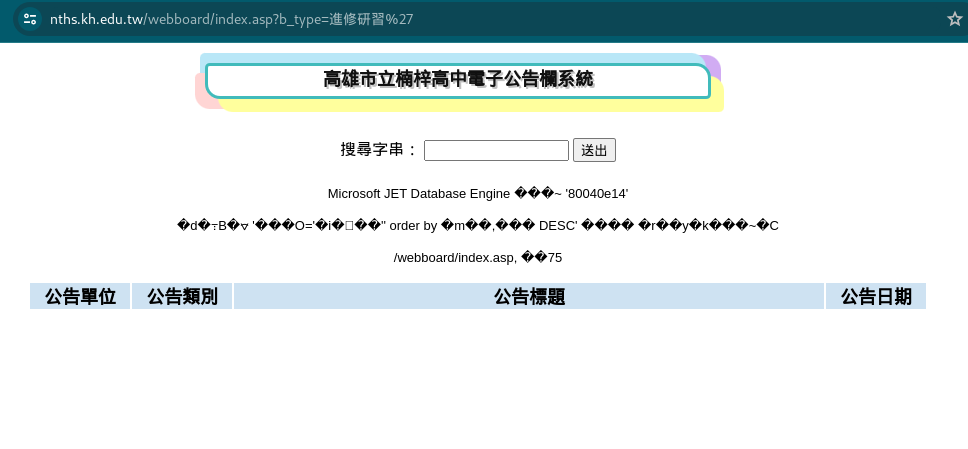The image size is (968, 449).
Task: Select the 搜尋字串 label text
Action: click(380, 149)
